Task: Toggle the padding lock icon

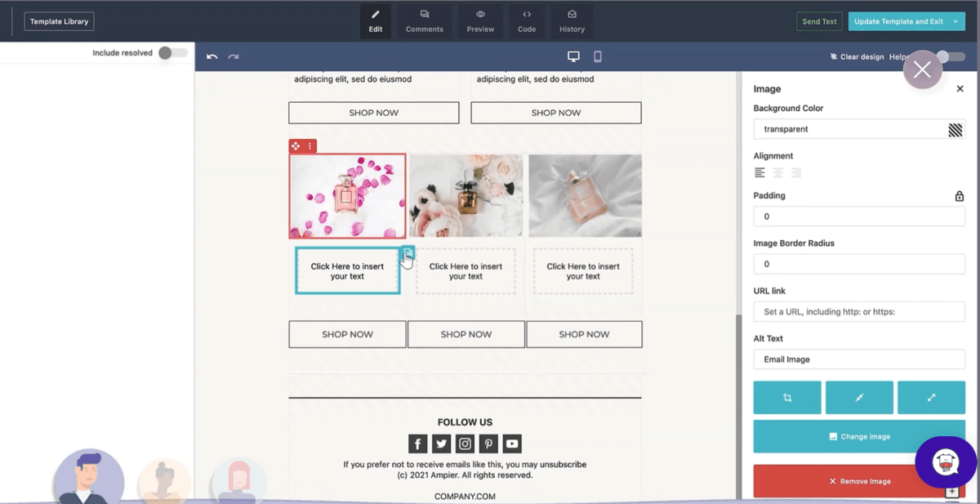Action: (959, 196)
